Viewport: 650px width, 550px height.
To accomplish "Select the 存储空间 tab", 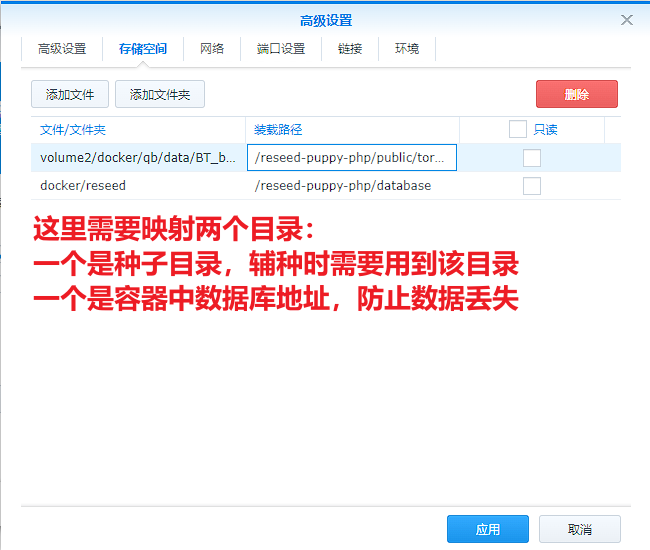I will point(143,49).
